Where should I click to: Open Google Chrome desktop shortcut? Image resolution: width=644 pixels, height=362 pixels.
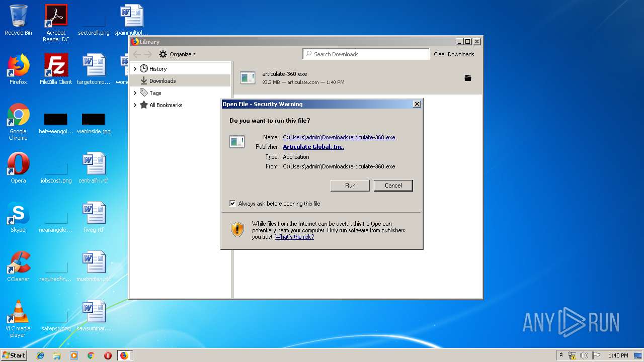18,122
